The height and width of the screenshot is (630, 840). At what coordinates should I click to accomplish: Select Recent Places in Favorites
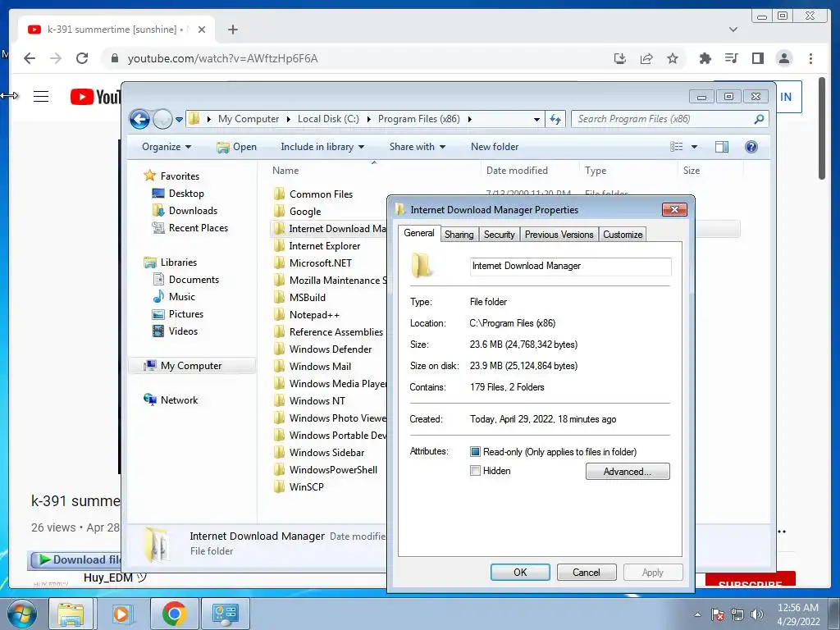[199, 228]
